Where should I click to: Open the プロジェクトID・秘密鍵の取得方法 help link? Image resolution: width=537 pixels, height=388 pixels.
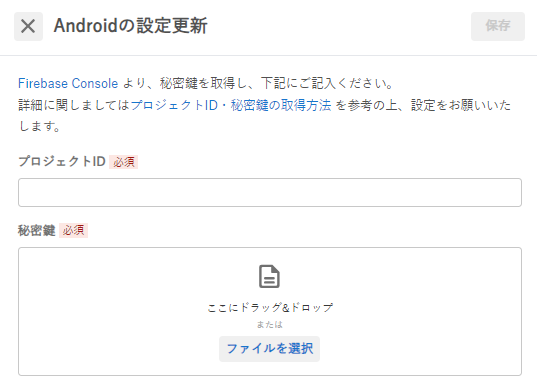pos(231,105)
